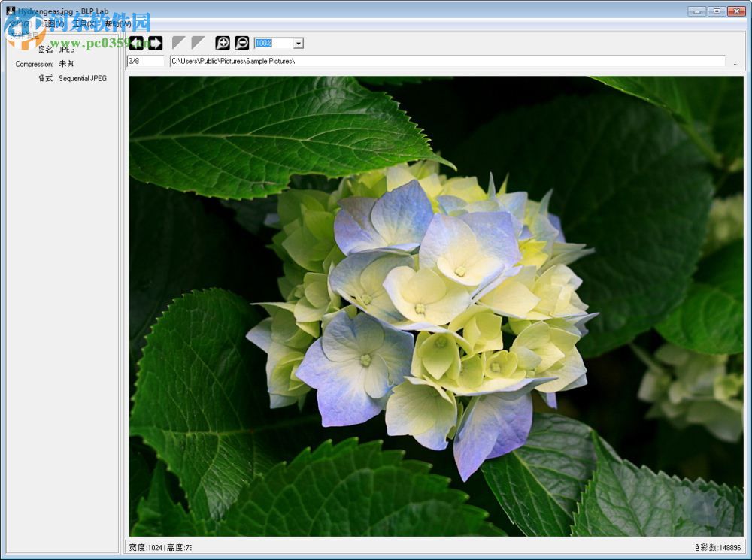752x560 pixels.
Task: Click the Sequential JPEG format value
Action: [83, 78]
